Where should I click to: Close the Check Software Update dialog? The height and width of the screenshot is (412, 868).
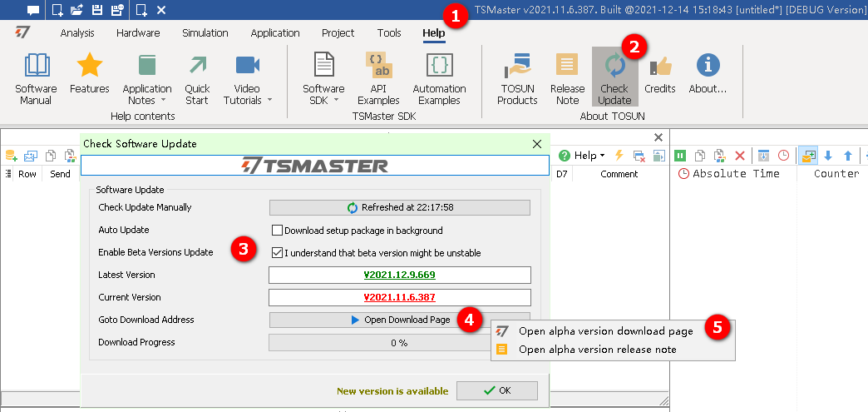pyautogui.click(x=536, y=144)
